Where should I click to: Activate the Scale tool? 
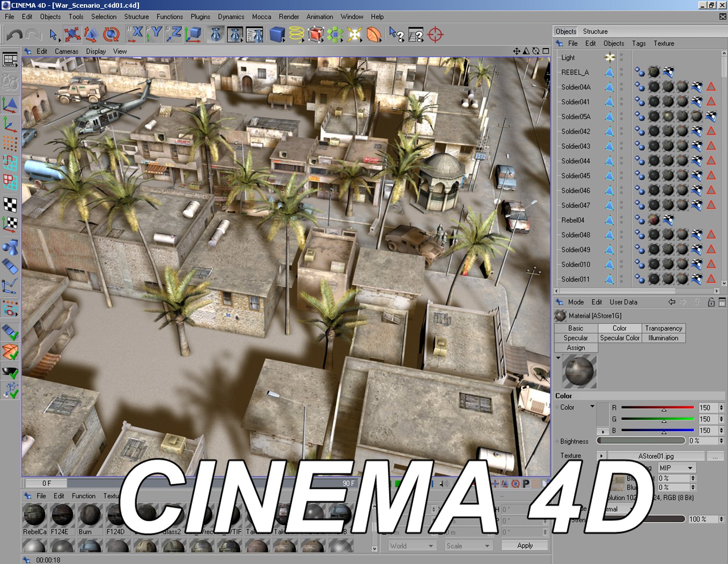pos(91,34)
